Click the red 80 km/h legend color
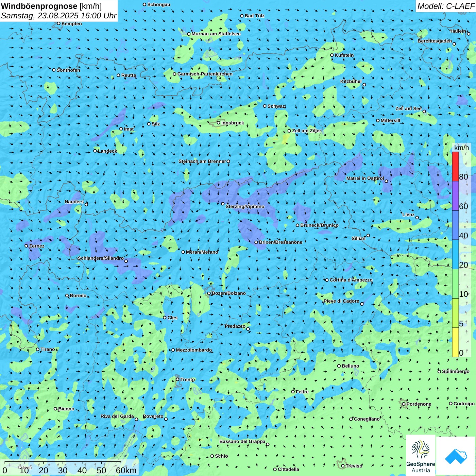Image resolution: width=476 pixels, height=476 pixels. coord(455,166)
